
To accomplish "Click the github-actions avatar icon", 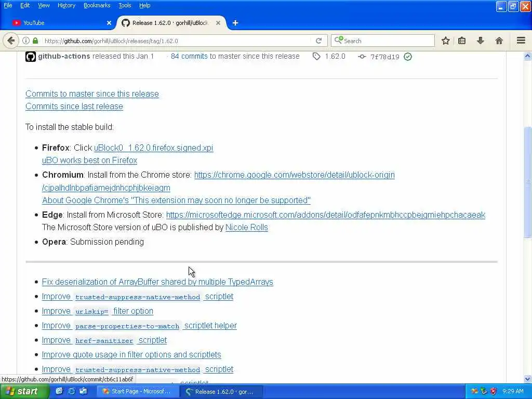I will 31,56.
